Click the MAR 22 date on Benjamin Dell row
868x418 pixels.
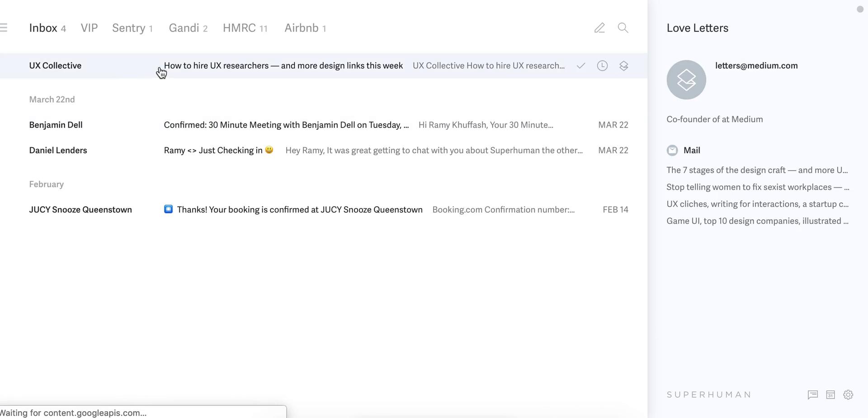coord(613,125)
